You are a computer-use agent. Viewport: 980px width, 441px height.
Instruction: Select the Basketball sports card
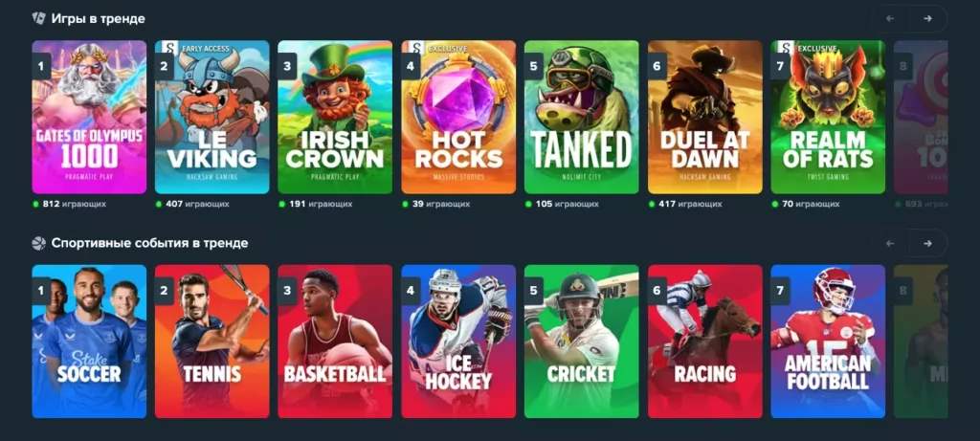pyautogui.click(x=335, y=342)
